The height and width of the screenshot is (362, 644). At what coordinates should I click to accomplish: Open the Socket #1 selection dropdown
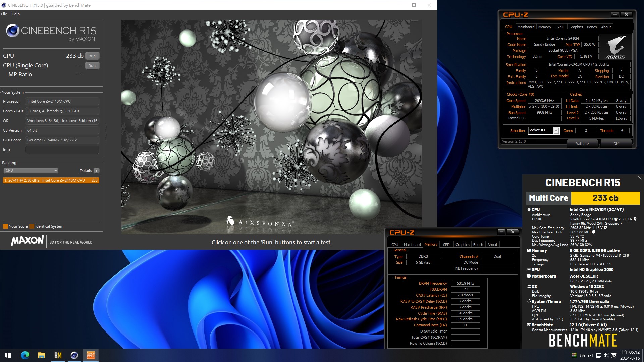[x=543, y=130]
